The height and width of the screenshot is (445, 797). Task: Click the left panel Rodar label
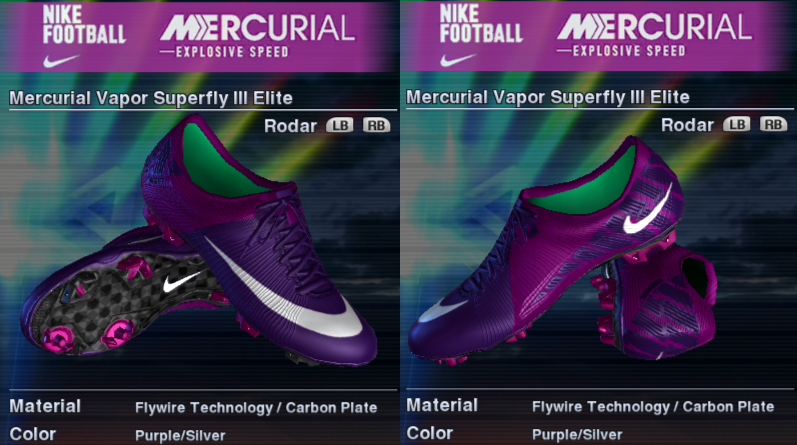point(290,126)
